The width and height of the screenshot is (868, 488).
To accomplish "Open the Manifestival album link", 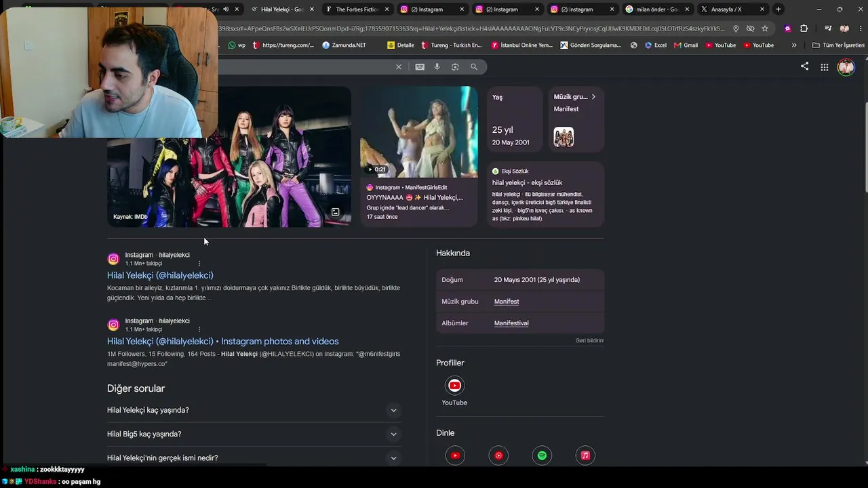I will (x=511, y=323).
